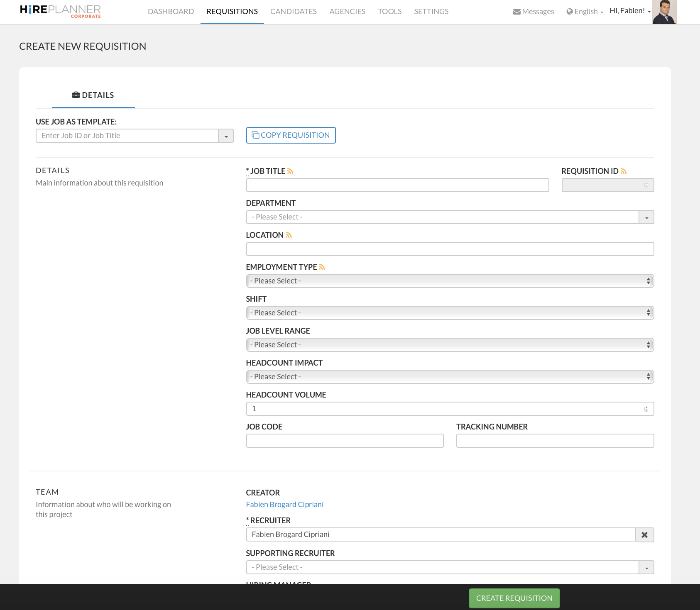Switch to the Candidates navigation tab
This screenshot has height=610, width=700.
tap(293, 12)
